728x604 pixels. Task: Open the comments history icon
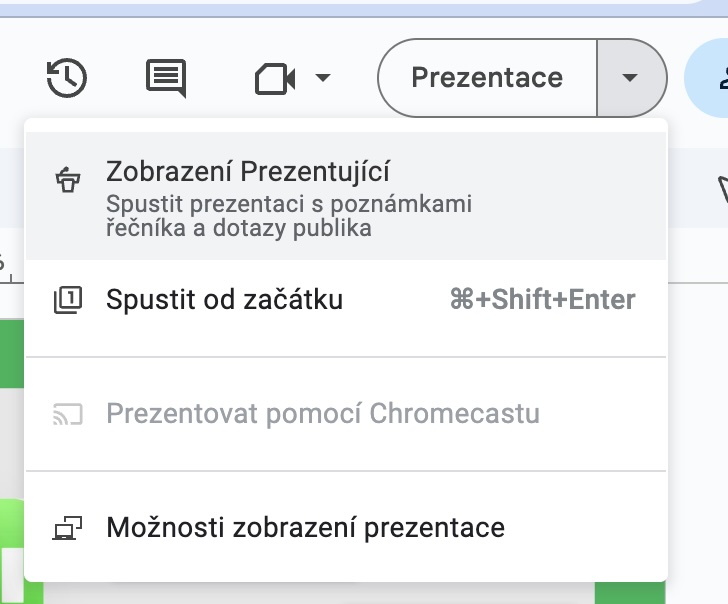pyautogui.click(x=165, y=78)
